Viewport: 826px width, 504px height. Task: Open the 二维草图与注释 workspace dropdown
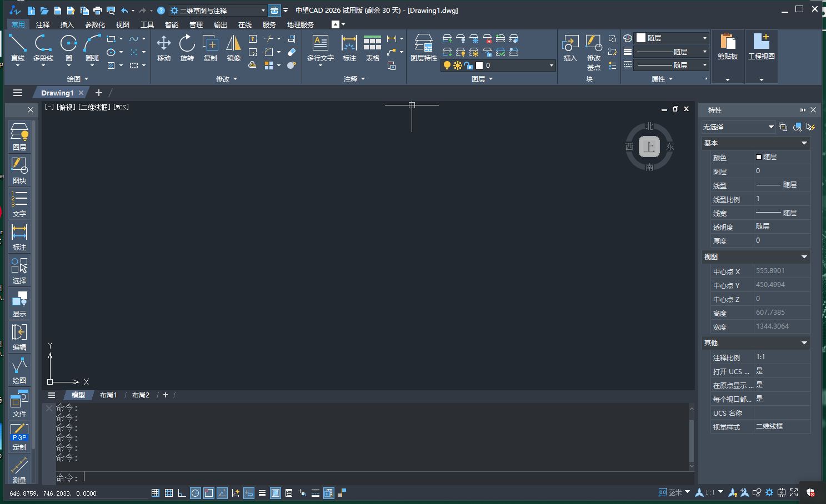(x=218, y=11)
